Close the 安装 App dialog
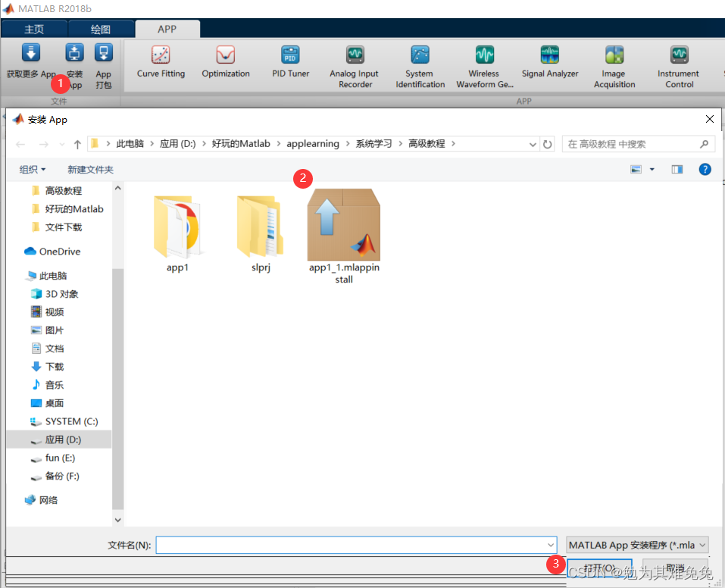Viewport: 725px width, 588px height. click(710, 120)
